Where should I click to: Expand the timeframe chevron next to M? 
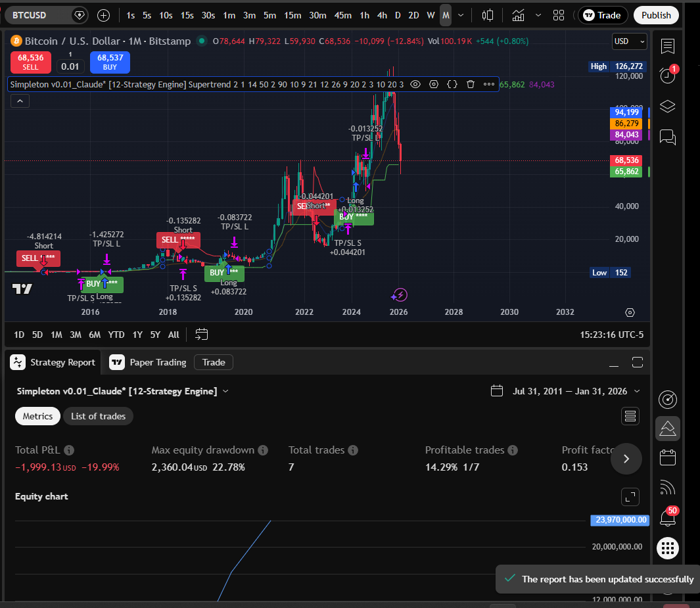461,14
